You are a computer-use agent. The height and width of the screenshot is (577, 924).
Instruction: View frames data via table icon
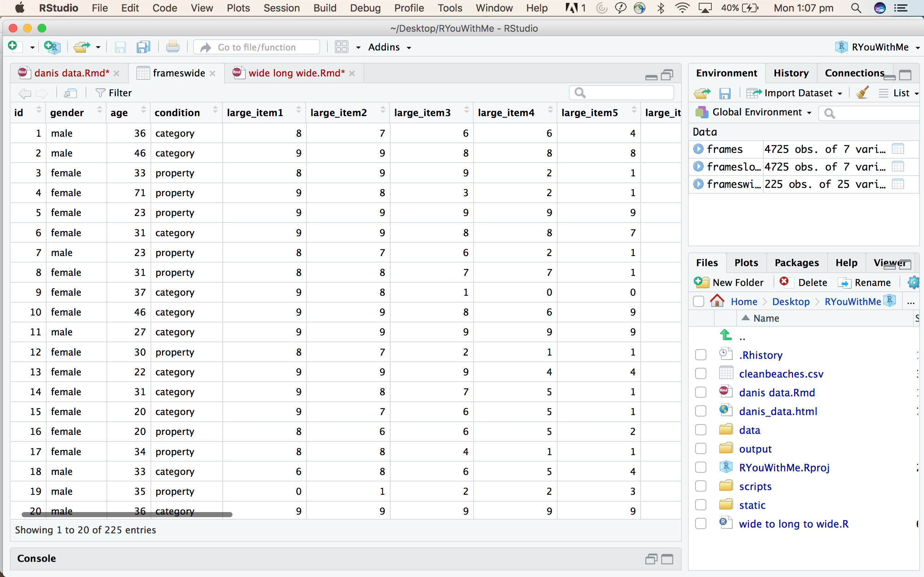click(x=898, y=149)
